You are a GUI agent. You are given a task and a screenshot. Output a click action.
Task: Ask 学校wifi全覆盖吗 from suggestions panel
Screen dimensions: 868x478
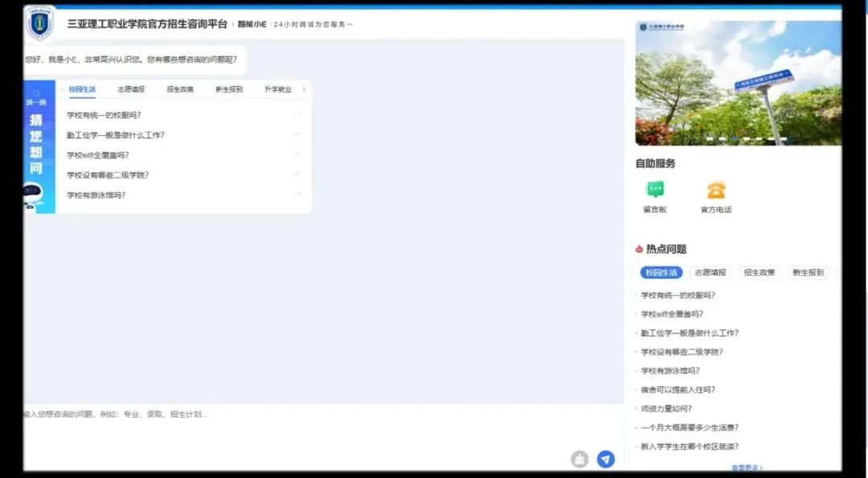tap(98, 155)
